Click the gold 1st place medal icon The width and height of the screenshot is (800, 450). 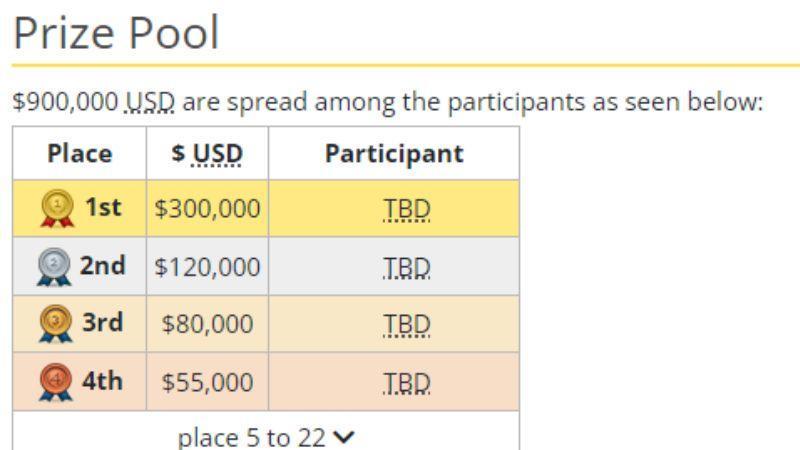[x=57, y=208]
